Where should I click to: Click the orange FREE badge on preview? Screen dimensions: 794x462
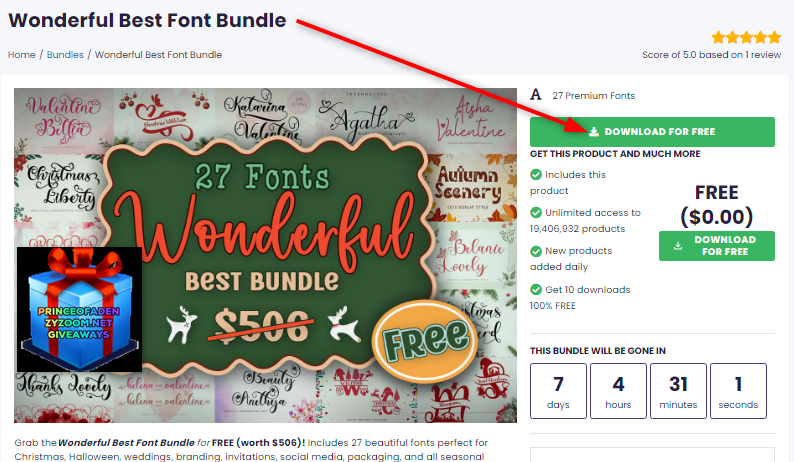point(424,339)
